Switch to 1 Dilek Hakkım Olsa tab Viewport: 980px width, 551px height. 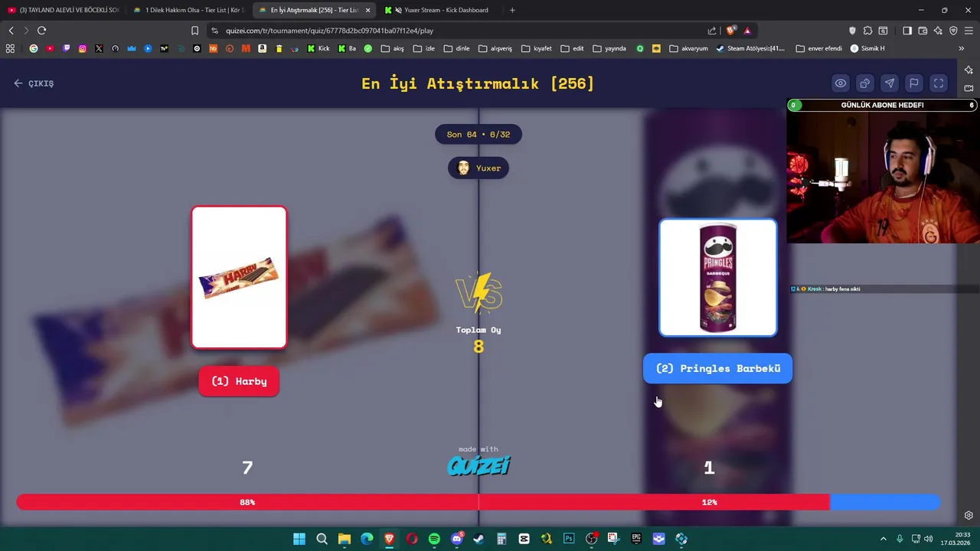click(x=188, y=10)
